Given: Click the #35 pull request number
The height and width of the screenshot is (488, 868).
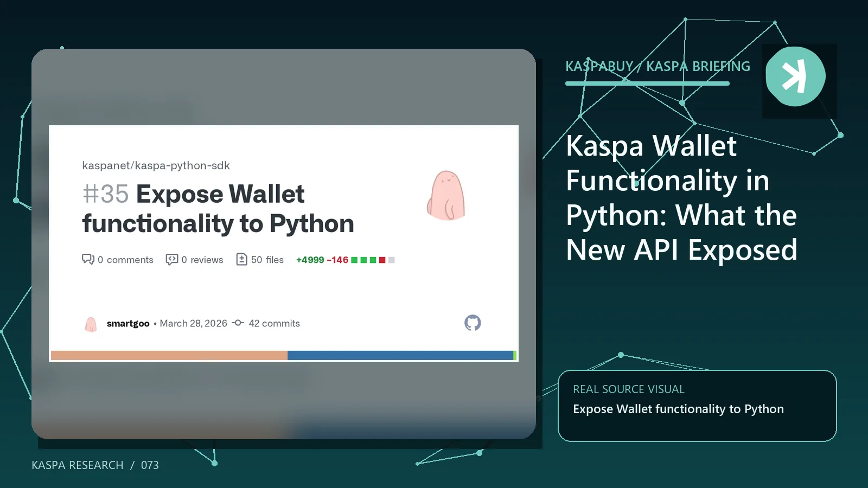Looking at the screenshot, I should tap(105, 194).
